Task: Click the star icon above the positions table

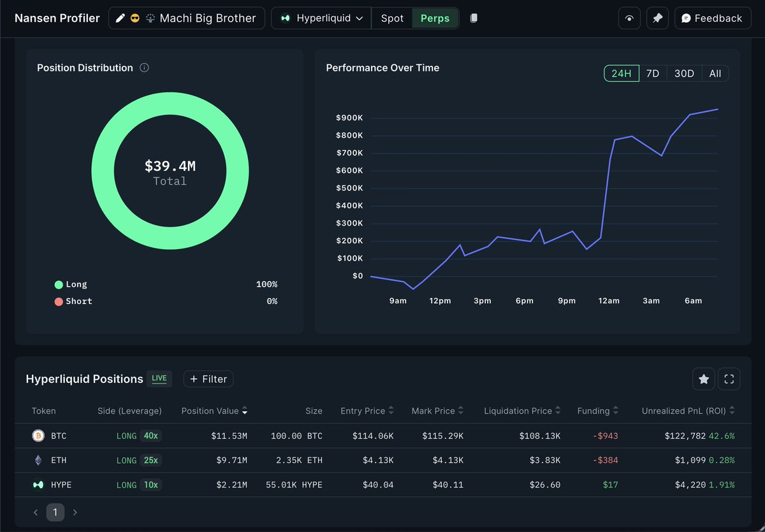Action: (704, 378)
